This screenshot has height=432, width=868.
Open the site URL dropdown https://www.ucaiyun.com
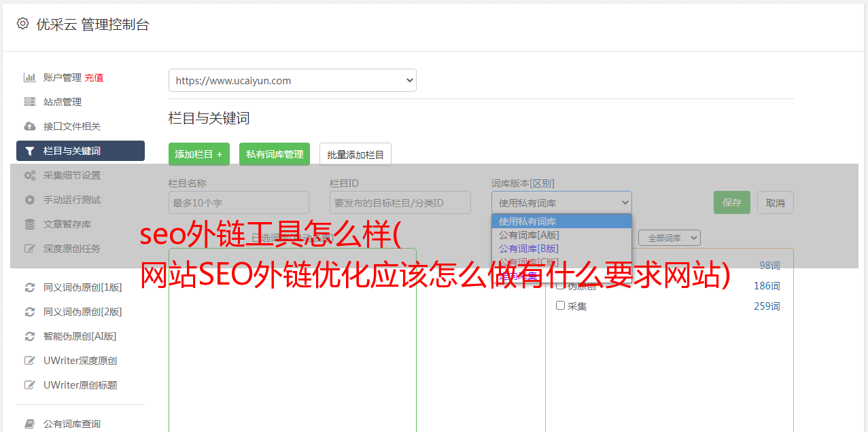[292, 80]
